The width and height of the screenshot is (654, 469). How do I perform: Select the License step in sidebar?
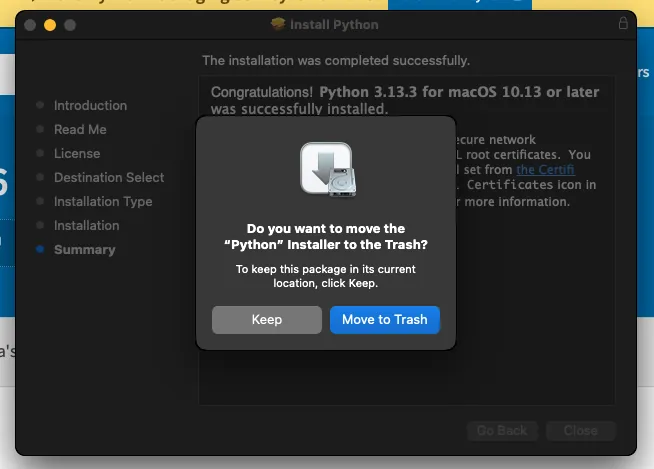77,154
